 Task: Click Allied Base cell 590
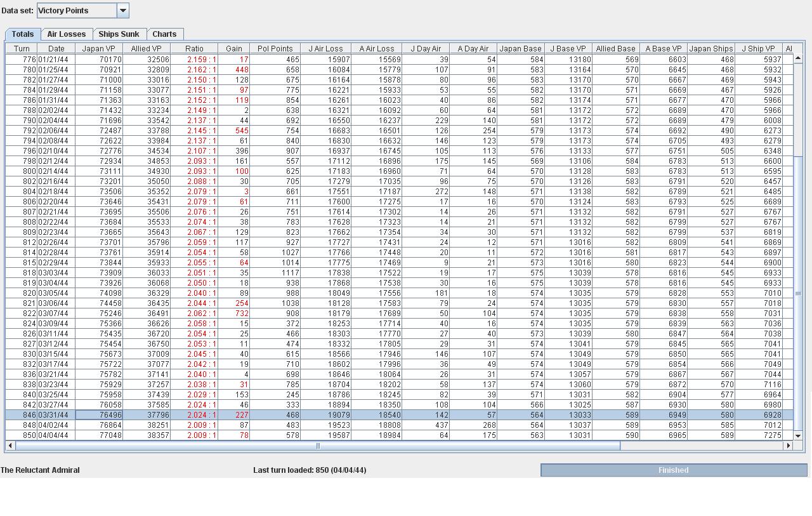click(616, 435)
